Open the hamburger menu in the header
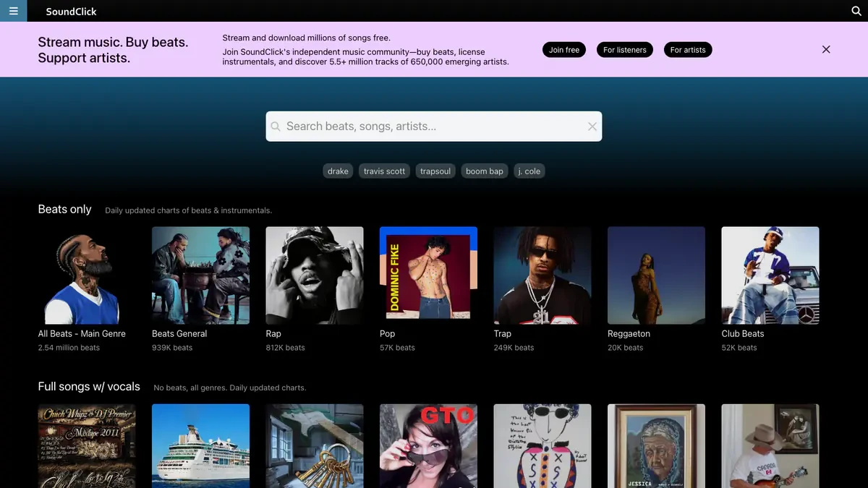 13,11
